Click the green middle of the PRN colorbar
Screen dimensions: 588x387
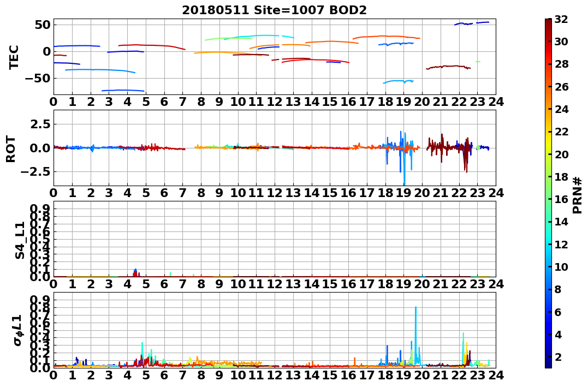(548, 193)
